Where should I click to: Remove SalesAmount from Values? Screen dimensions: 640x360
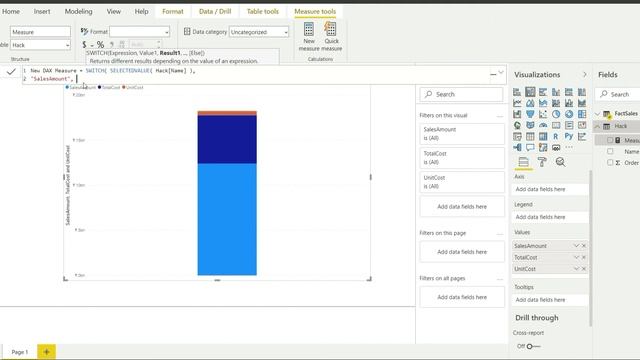[x=584, y=246]
